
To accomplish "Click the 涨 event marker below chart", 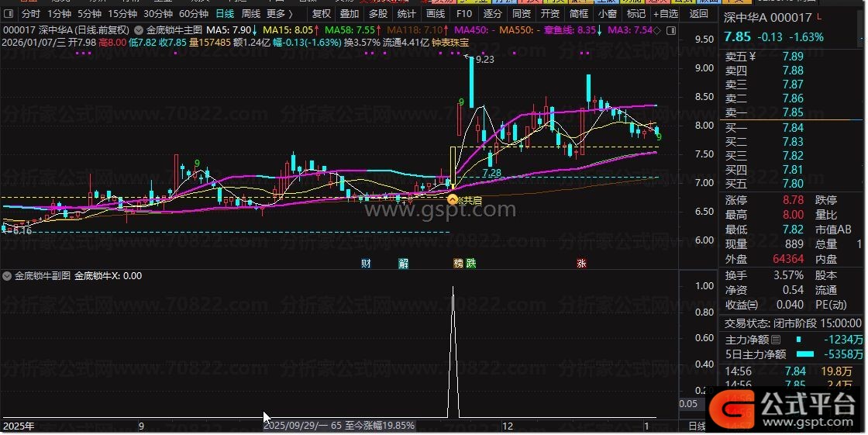I will (x=581, y=264).
